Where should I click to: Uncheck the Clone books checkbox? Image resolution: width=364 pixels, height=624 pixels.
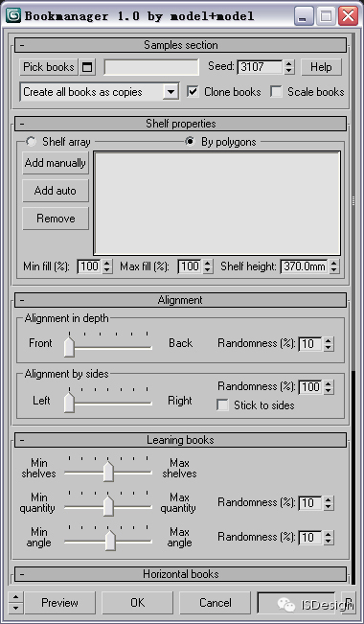pos(193,91)
